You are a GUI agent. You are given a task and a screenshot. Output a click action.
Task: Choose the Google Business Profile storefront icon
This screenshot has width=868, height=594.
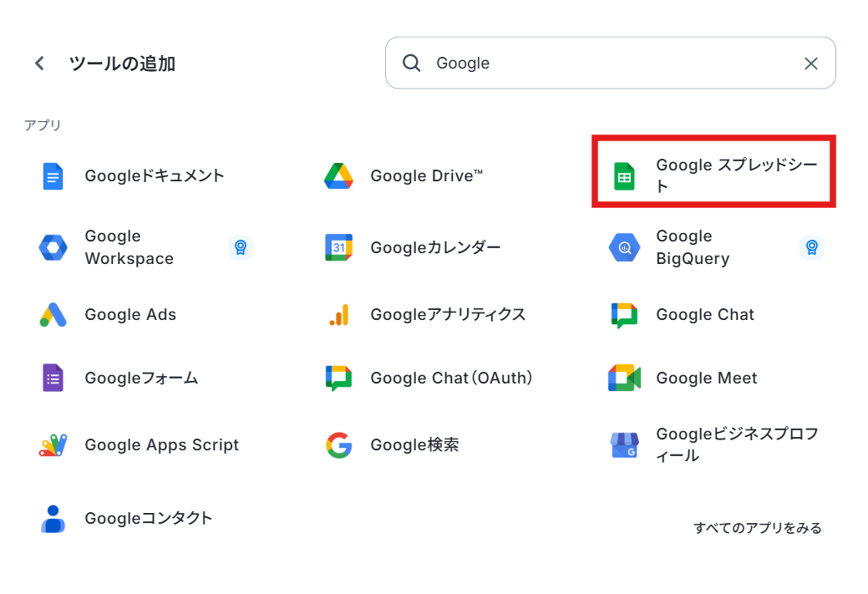624,445
